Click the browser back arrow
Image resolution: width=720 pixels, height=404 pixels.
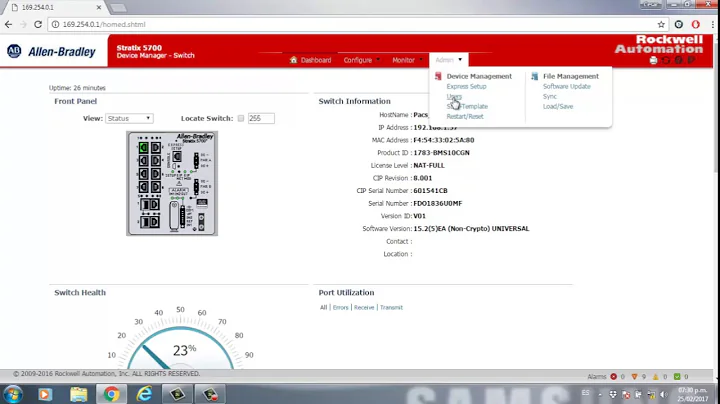coord(9,24)
